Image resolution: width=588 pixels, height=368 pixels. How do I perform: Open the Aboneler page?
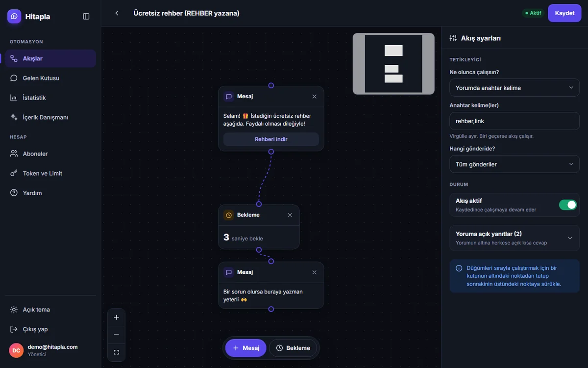50,154
